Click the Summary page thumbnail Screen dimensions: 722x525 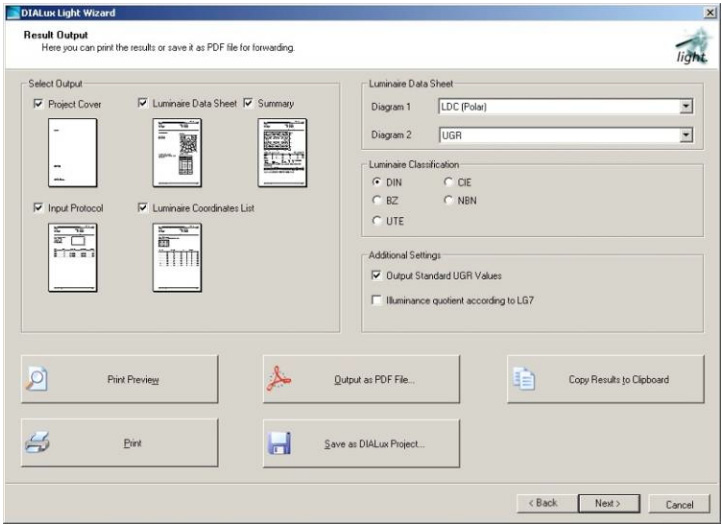point(282,152)
